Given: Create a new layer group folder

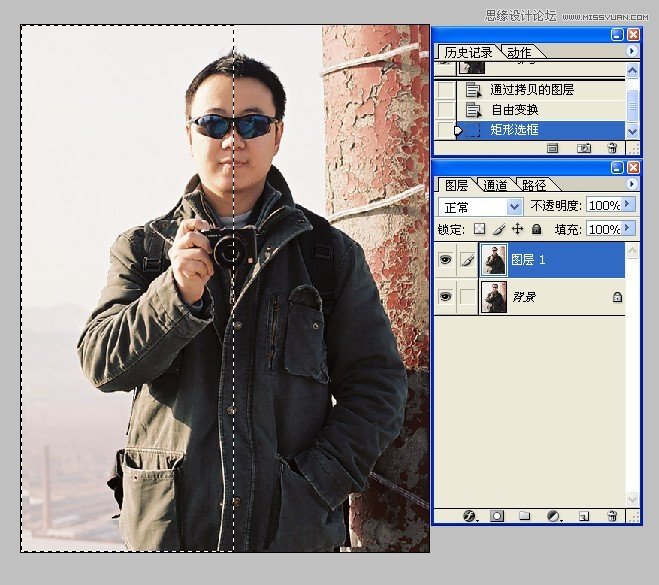Looking at the screenshot, I should point(525,516).
